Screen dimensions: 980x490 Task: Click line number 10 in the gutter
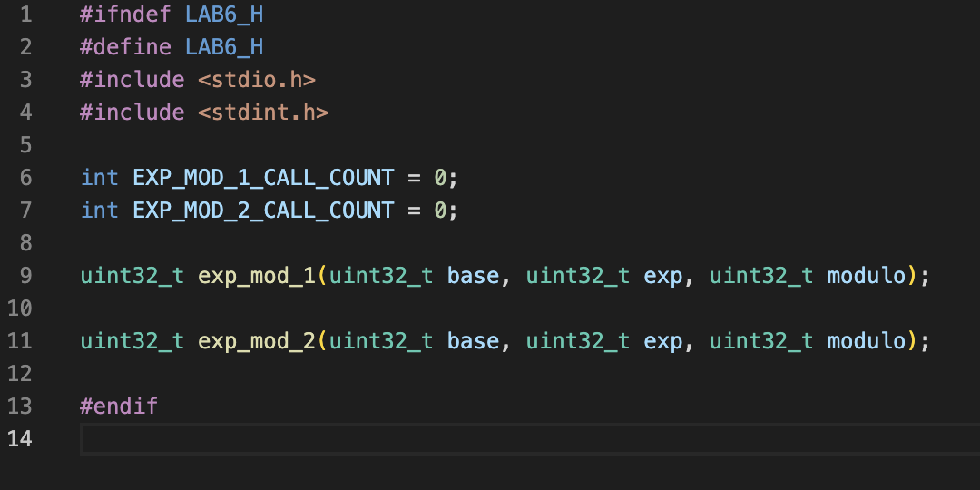[x=19, y=309]
